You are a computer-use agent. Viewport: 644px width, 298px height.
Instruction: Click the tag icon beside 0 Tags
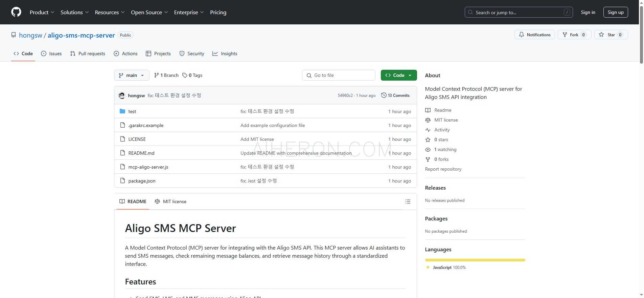pos(185,75)
